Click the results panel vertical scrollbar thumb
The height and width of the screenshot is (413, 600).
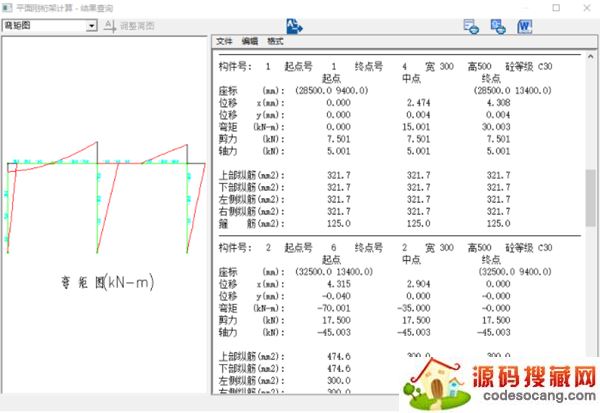[x=590, y=198]
